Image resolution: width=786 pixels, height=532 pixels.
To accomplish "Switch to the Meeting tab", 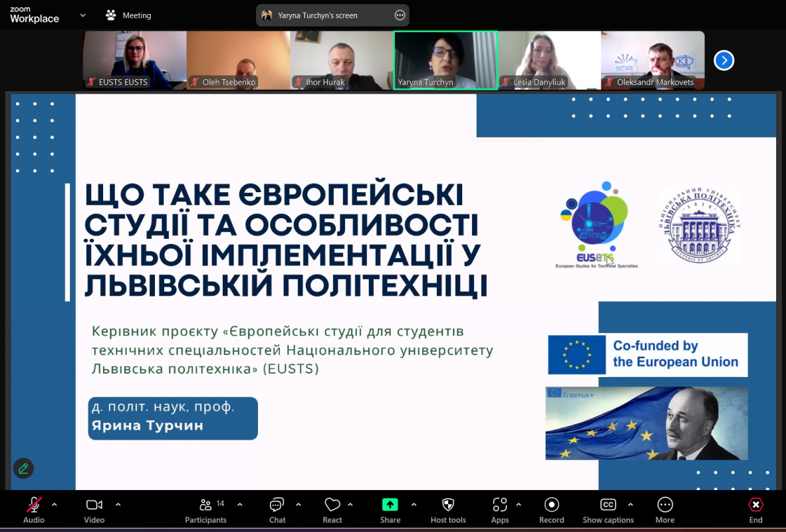I will [x=128, y=15].
